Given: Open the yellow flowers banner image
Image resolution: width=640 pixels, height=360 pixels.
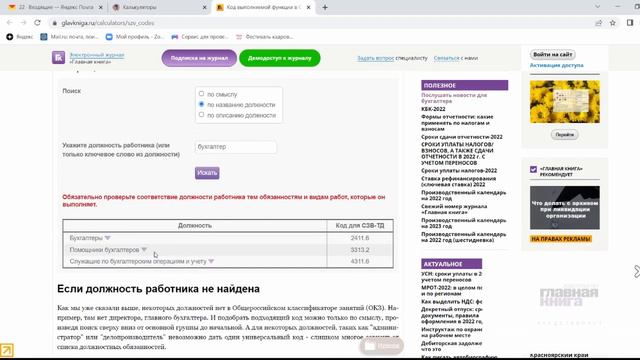Looking at the screenshot, I should point(565,102).
